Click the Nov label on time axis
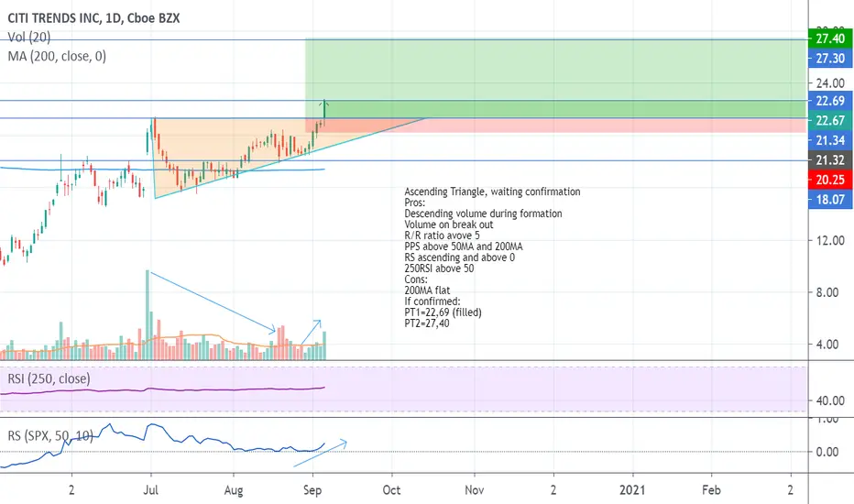The width and height of the screenshot is (854, 504). [x=475, y=490]
